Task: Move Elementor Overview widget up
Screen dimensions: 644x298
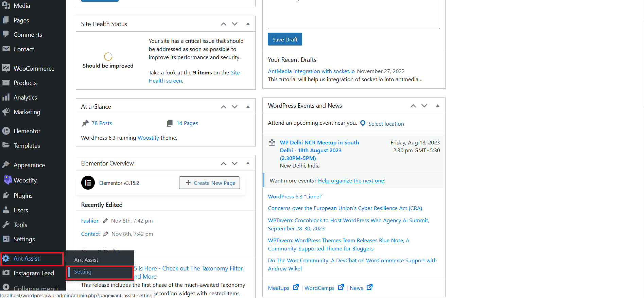Action: [224, 163]
